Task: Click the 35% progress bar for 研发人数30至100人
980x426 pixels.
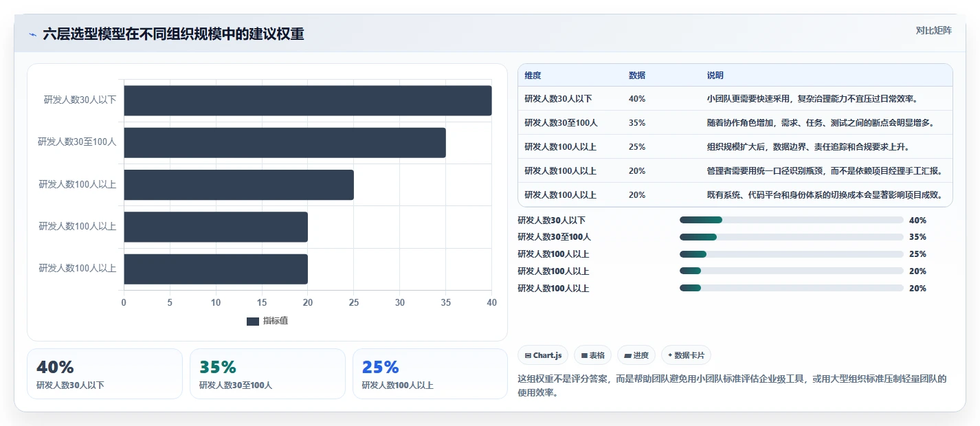Action: (x=791, y=237)
